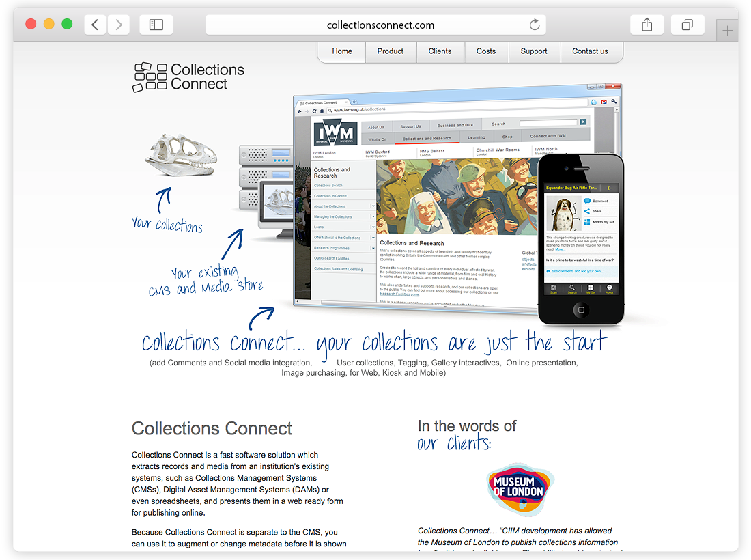Reload the page with the refresh icon
The width and height of the screenshot is (751, 560).
(535, 25)
